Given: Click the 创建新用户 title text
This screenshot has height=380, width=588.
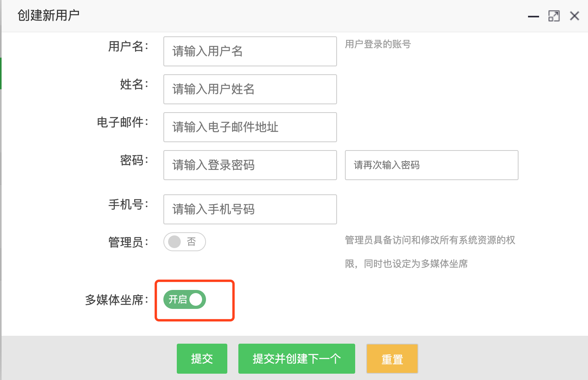Looking at the screenshot, I should (47, 15).
